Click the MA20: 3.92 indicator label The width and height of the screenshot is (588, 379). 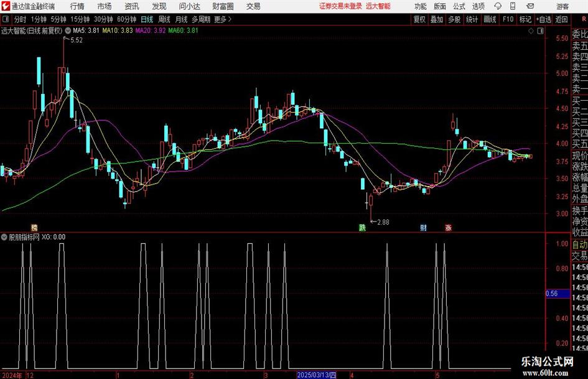tap(151, 30)
